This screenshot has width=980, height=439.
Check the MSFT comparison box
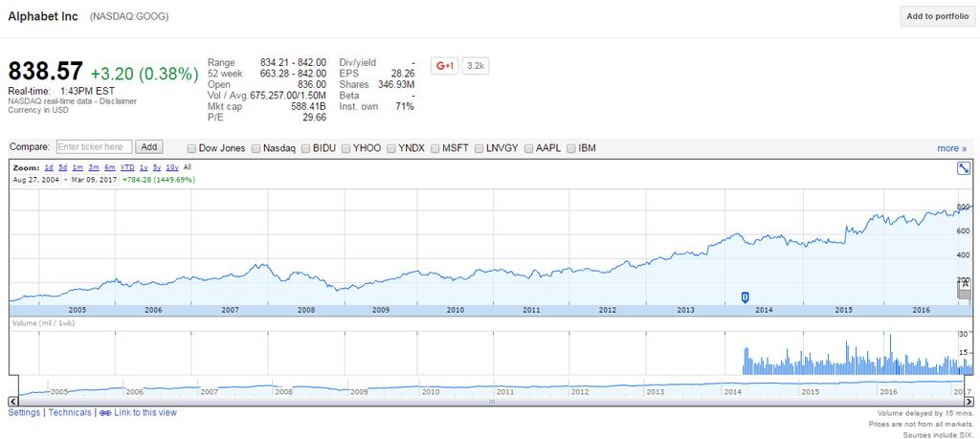point(434,148)
